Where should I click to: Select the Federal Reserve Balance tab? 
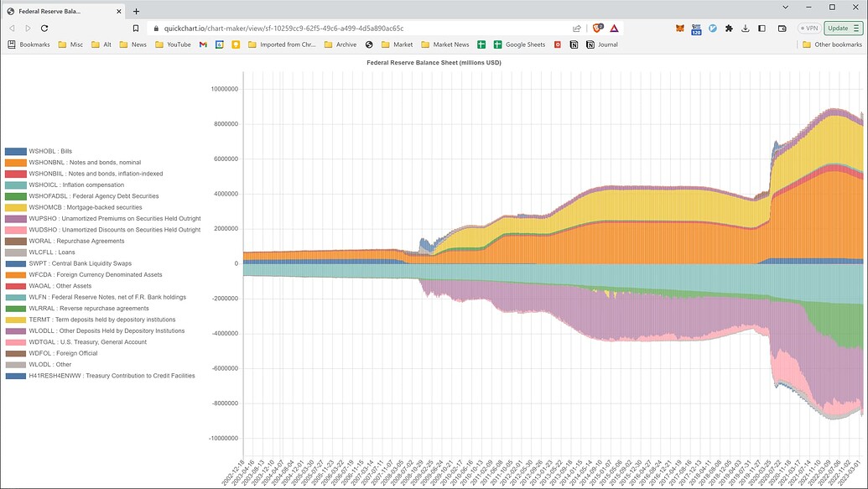click(x=59, y=11)
